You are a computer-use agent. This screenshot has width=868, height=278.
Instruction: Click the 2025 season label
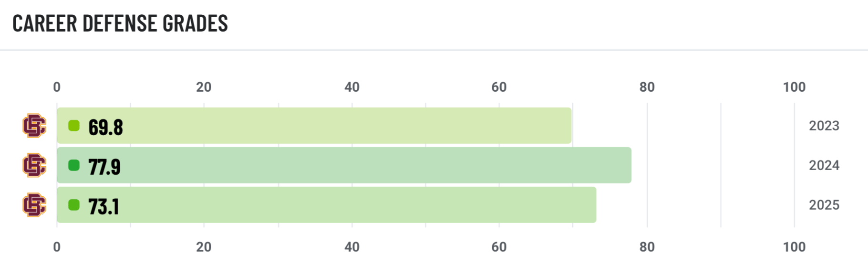[824, 205]
